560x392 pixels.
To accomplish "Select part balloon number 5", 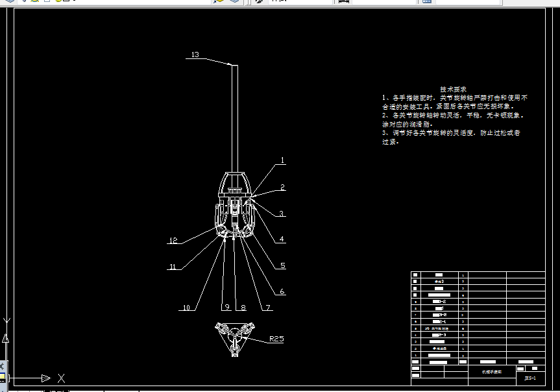I will [283, 265].
